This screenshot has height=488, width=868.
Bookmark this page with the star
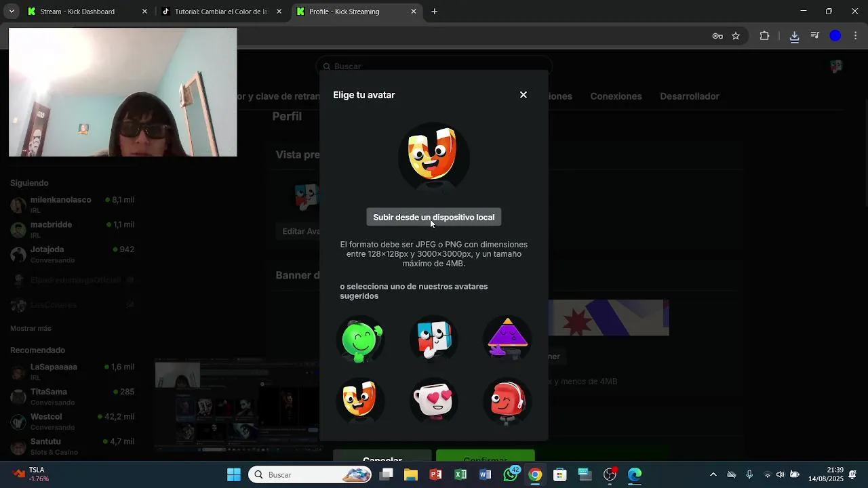pos(736,36)
